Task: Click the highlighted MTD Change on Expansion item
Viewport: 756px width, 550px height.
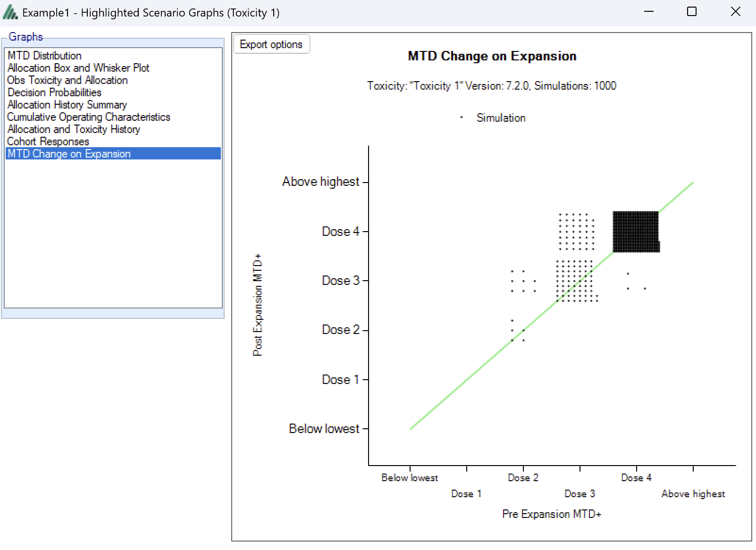Action: (x=69, y=154)
